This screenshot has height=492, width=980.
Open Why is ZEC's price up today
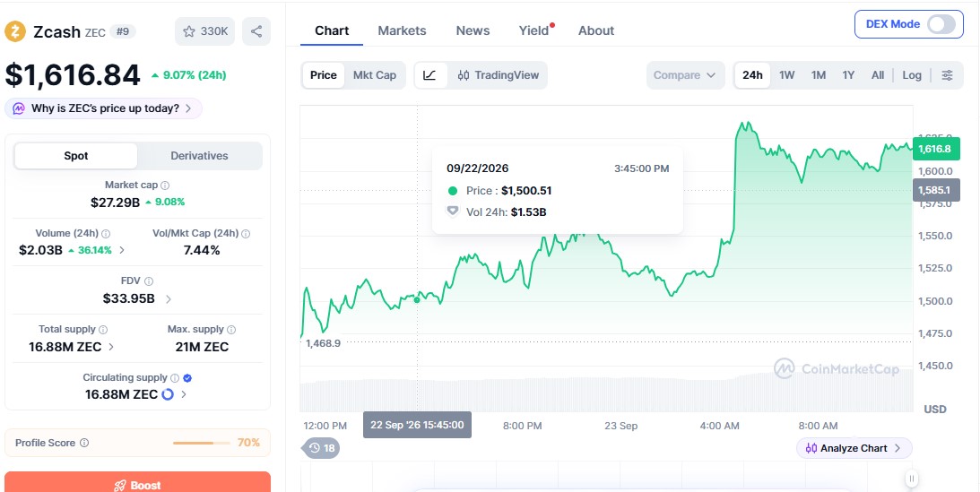click(x=103, y=108)
